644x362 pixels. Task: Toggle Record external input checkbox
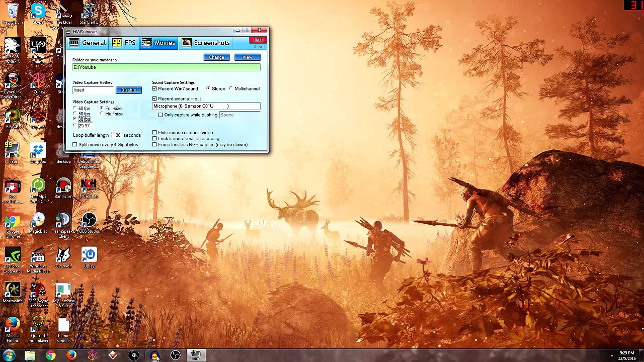coord(155,99)
